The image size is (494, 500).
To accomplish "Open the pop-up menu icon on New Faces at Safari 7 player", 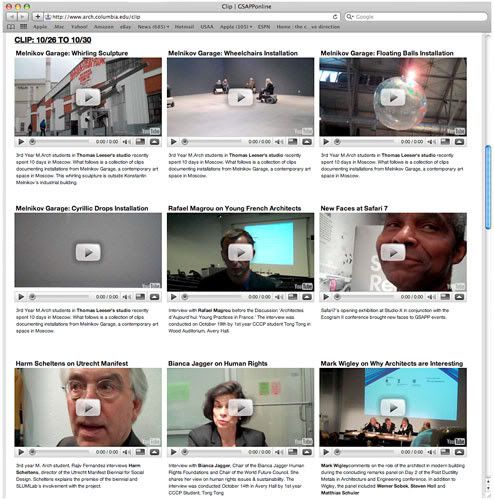I will [x=459, y=297].
